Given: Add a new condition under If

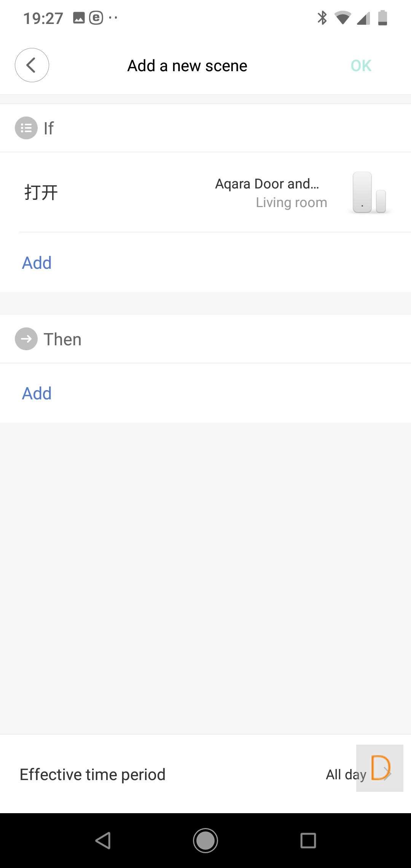Looking at the screenshot, I should coord(37,263).
